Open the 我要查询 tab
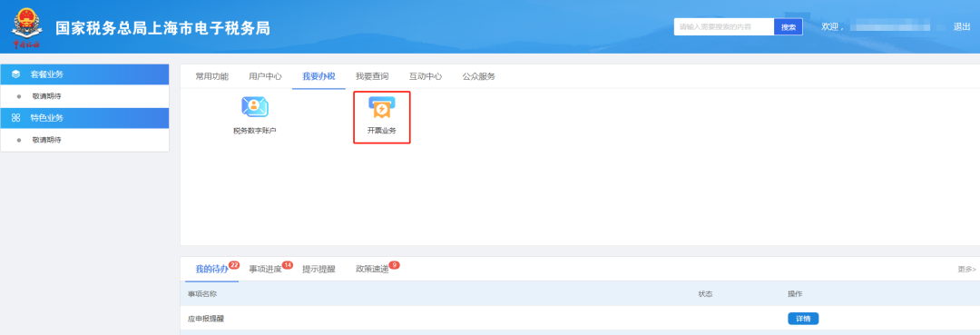980x335 pixels. click(x=372, y=76)
